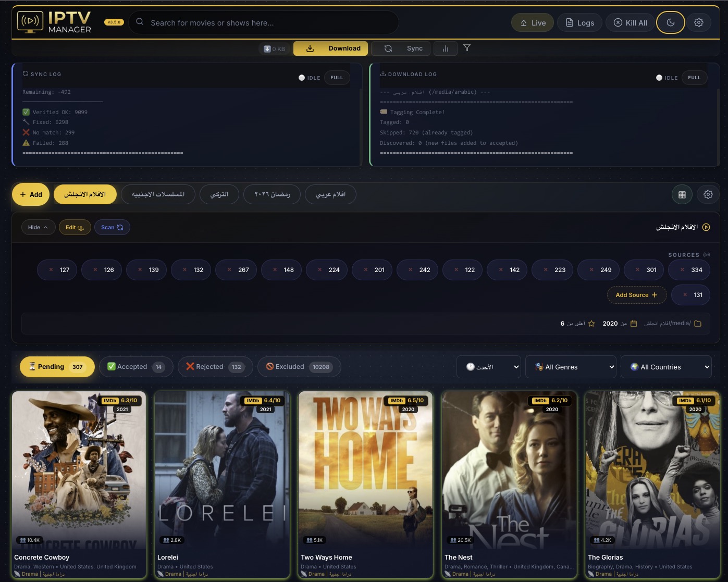Click the media folder icon

pos(698,324)
